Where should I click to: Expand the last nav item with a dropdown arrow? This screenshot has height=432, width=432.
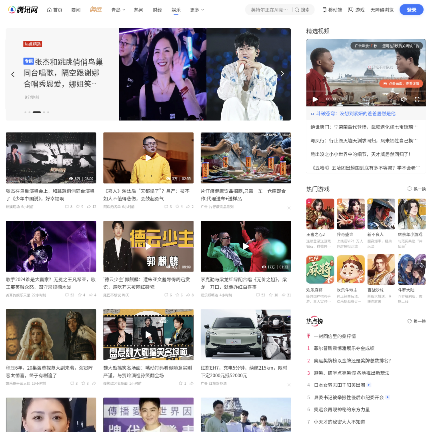(197, 10)
